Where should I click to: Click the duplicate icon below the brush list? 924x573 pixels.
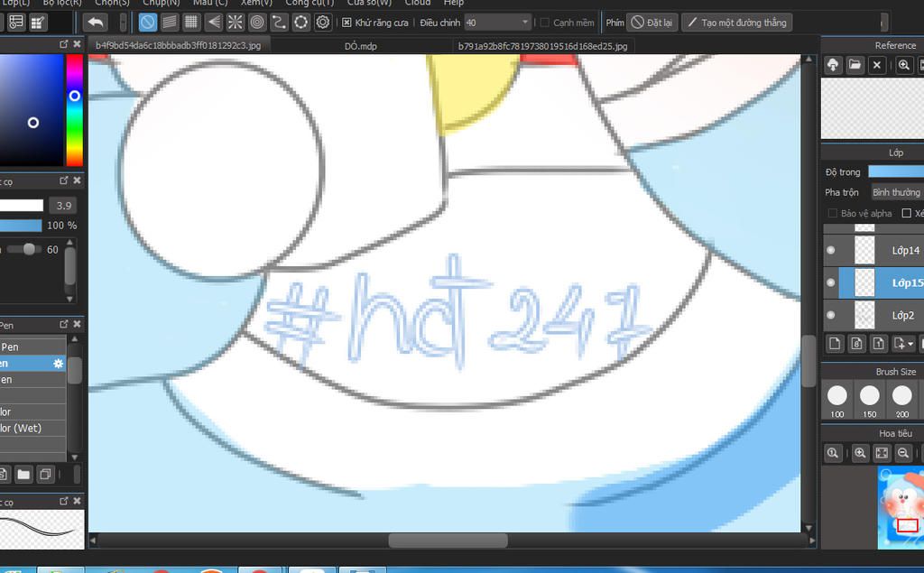[x=45, y=474]
